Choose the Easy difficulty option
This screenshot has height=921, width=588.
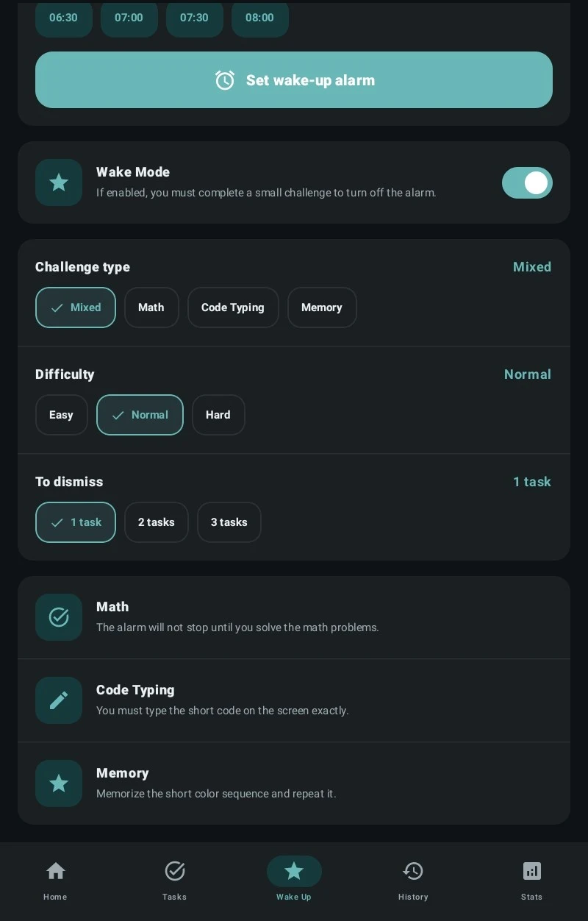click(x=62, y=415)
